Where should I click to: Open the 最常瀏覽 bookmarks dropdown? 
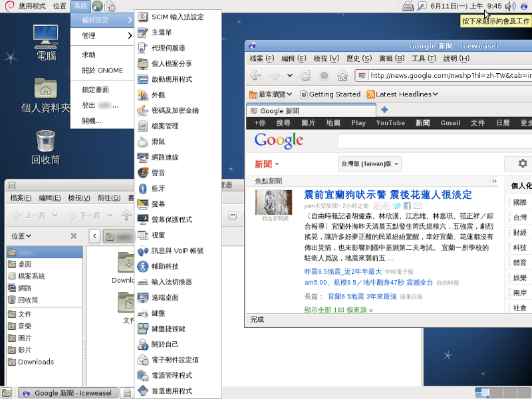tap(271, 94)
